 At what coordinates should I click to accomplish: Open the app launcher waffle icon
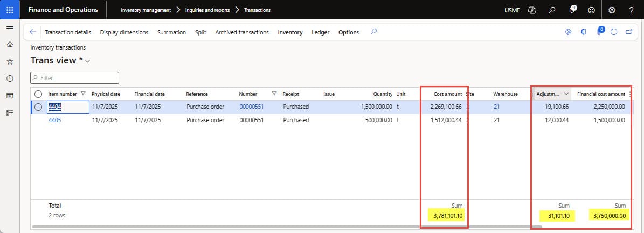(10, 10)
